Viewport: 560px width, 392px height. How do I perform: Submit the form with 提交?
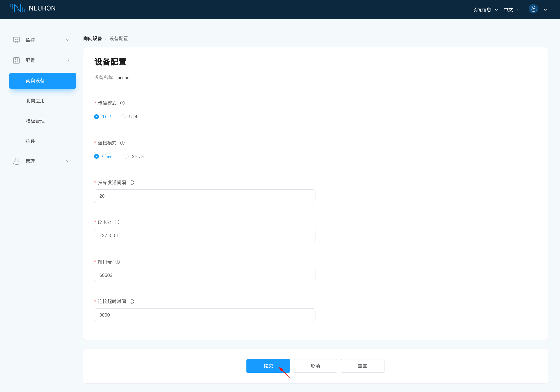(x=268, y=366)
